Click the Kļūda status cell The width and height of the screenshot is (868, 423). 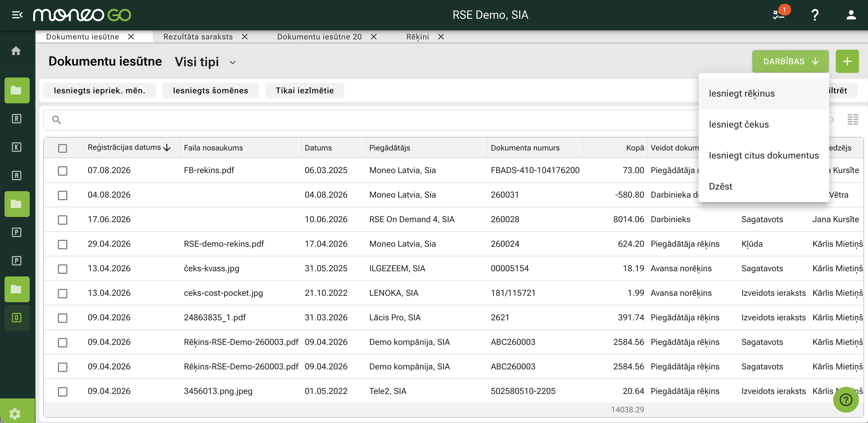752,244
